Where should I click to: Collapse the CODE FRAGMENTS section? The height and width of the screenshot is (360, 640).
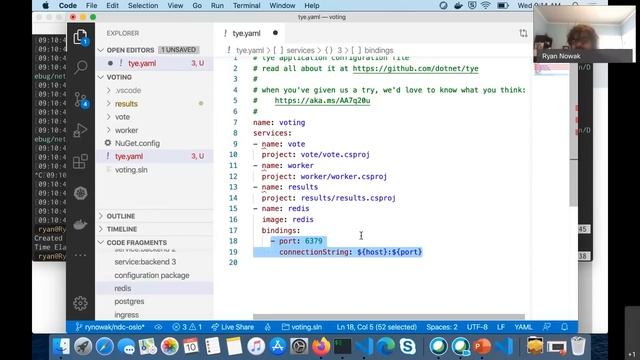[x=154, y=242]
